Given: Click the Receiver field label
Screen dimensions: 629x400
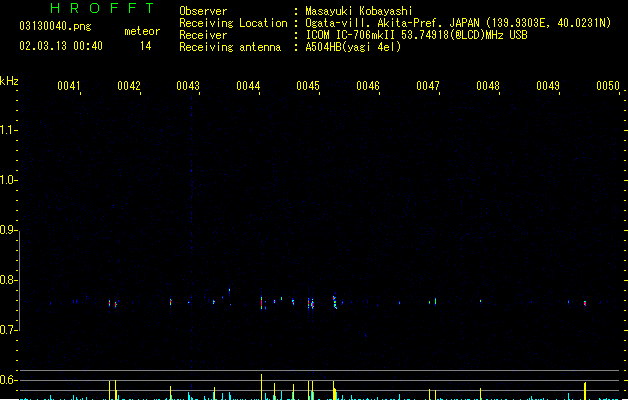Looking at the screenshot, I should pos(203,35).
